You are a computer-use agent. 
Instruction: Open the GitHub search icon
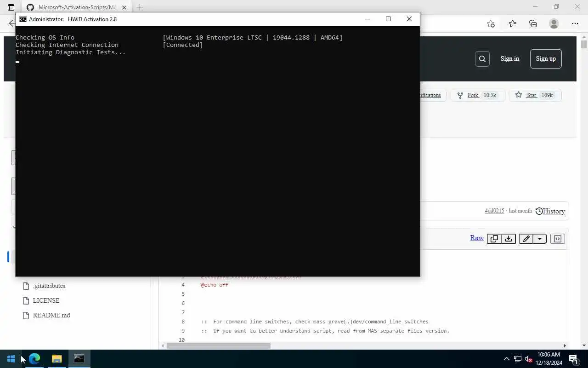[x=482, y=58]
